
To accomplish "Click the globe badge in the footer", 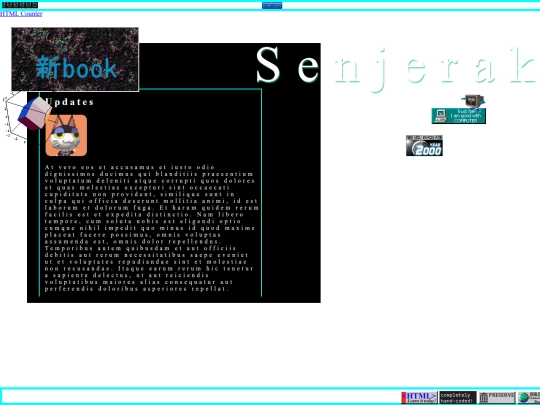I will click(529, 397).
